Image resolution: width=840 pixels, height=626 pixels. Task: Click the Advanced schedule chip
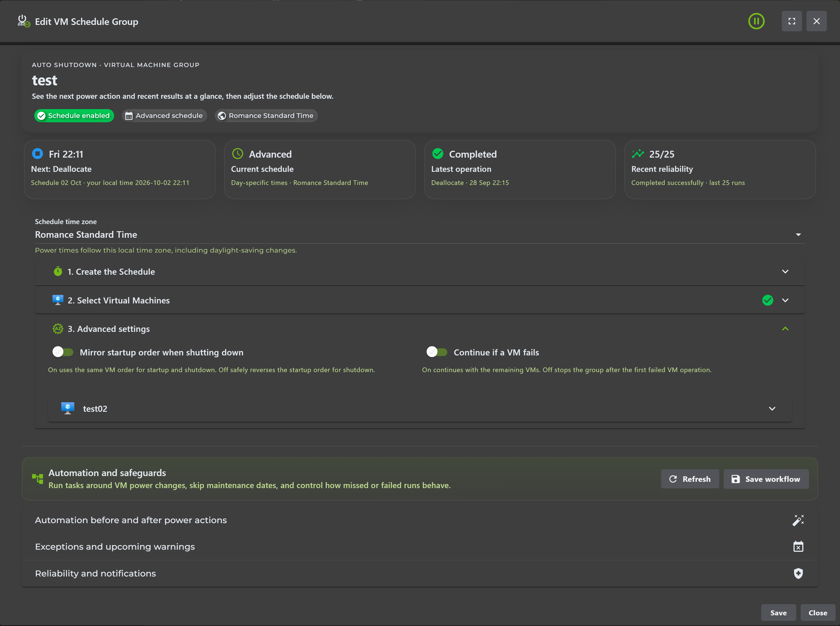pos(164,115)
